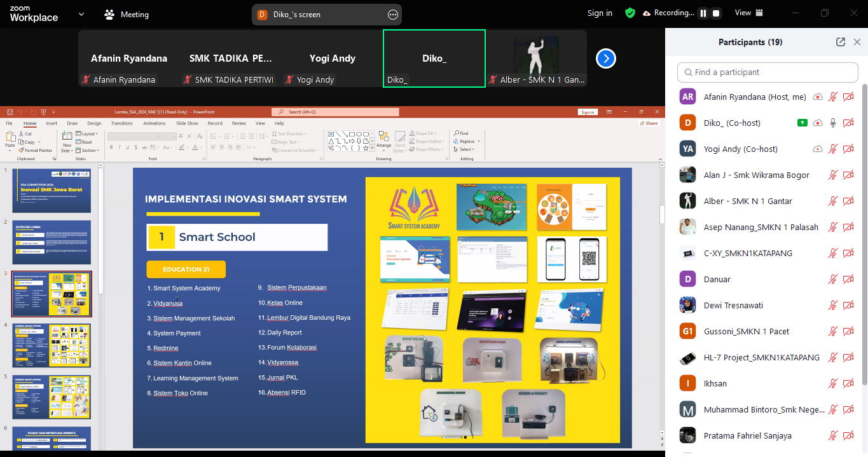
Task: Close the Participants panel
Action: click(857, 42)
